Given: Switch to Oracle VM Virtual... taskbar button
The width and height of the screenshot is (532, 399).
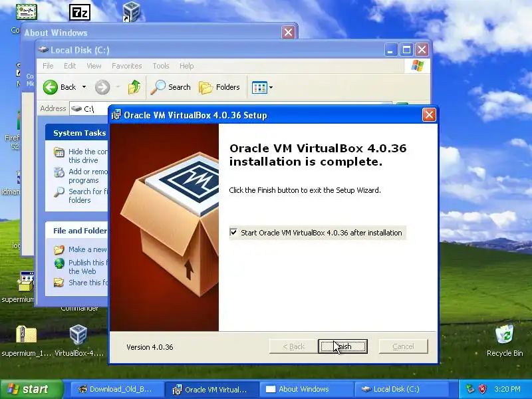Looking at the screenshot, I should point(211,389).
